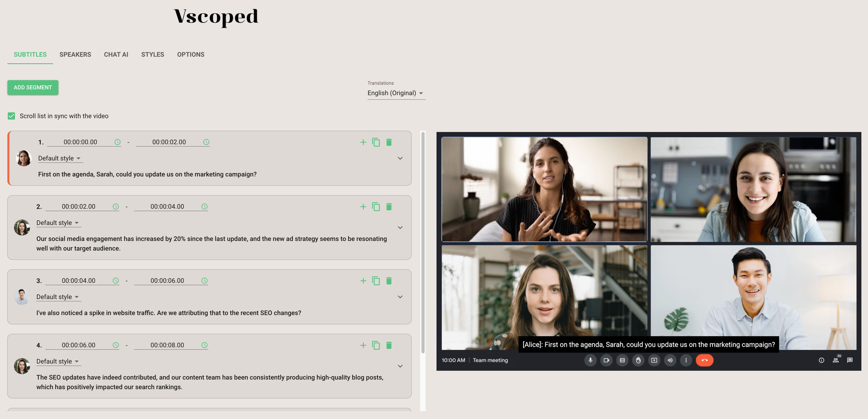Toggle Scroll list in sync with the video

click(x=12, y=116)
